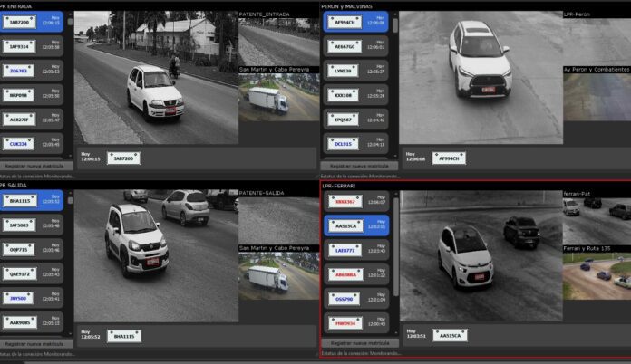Select plate CUK334 in the PR ENTRADA list

point(32,143)
